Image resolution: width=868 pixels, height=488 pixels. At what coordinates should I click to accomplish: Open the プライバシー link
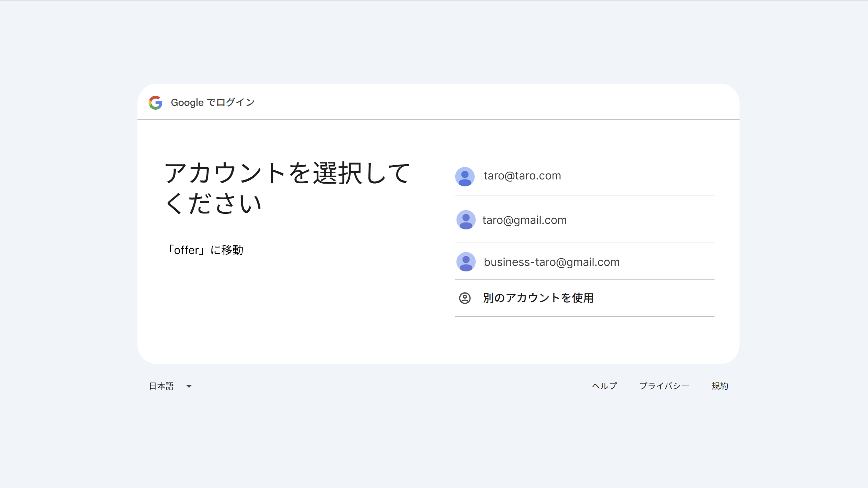(x=664, y=386)
